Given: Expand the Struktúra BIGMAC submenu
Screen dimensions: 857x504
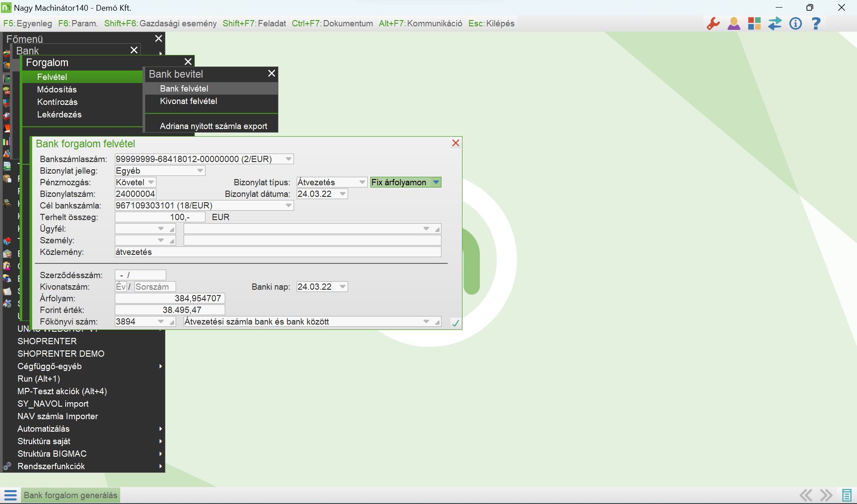Looking at the screenshot, I should click(x=160, y=454).
